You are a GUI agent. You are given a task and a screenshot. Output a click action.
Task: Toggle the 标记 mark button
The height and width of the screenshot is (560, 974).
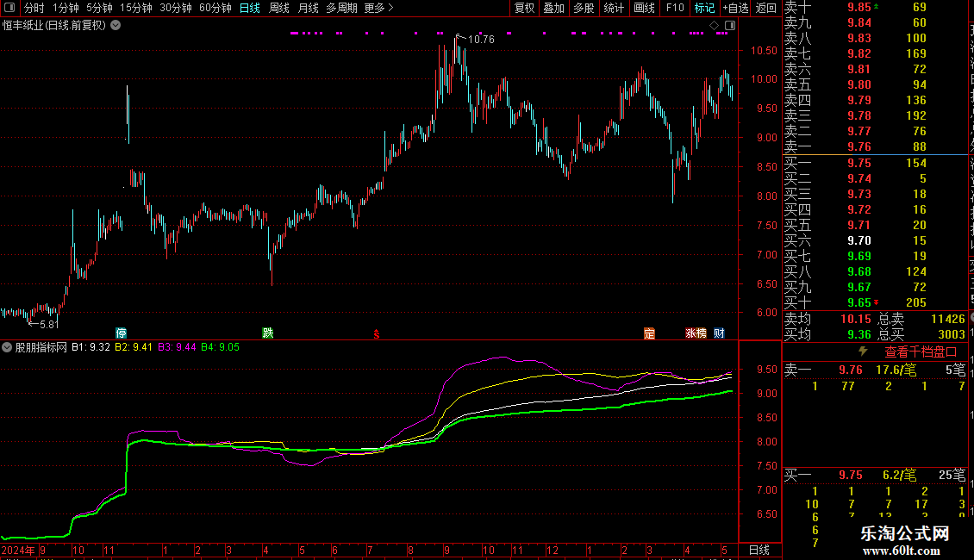pyautogui.click(x=704, y=8)
